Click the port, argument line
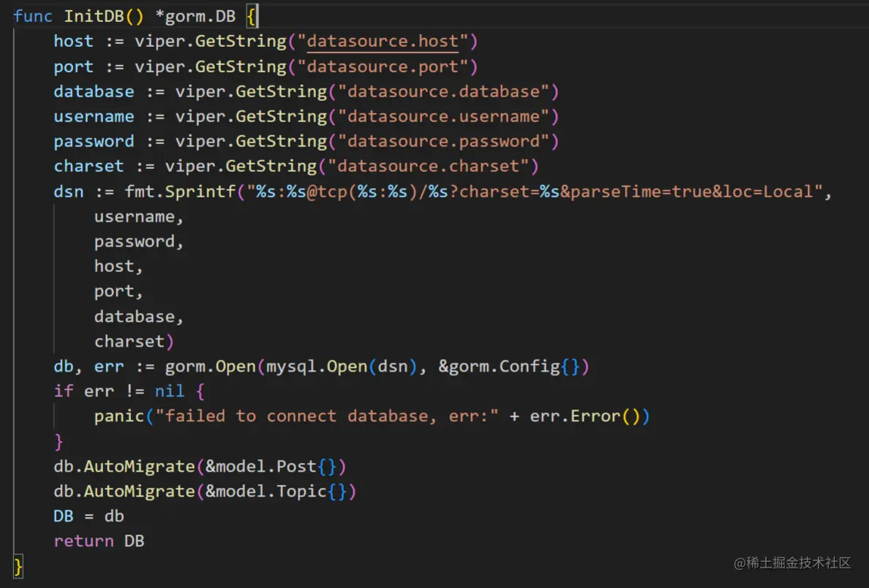869x588 pixels. (118, 292)
